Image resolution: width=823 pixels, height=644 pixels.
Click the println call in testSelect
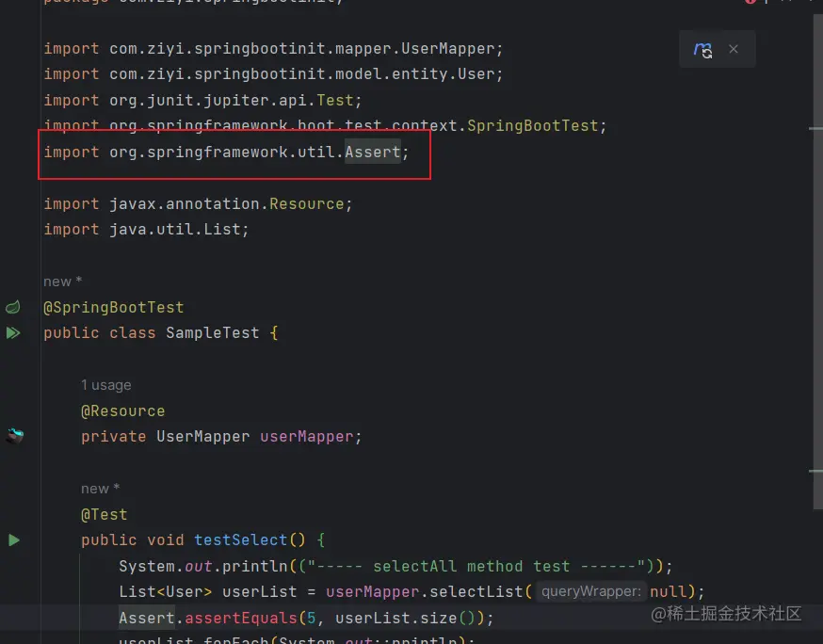click(255, 566)
